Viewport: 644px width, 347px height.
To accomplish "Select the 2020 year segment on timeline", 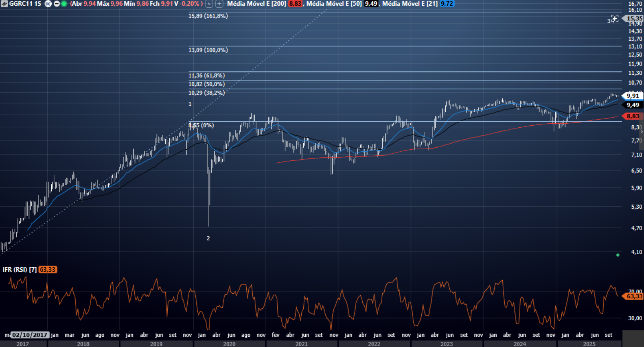I will 229,344.
